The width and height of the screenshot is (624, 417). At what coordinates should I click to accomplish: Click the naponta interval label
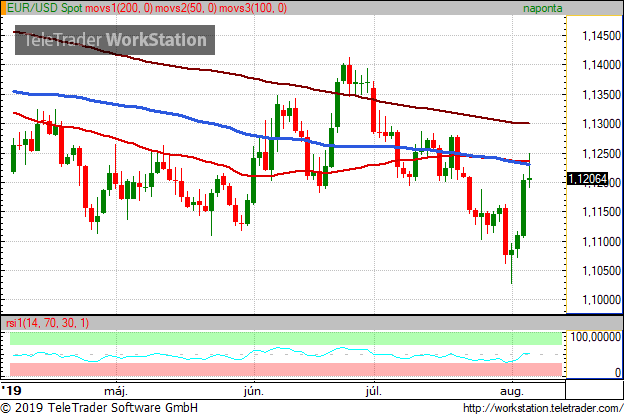[542, 8]
